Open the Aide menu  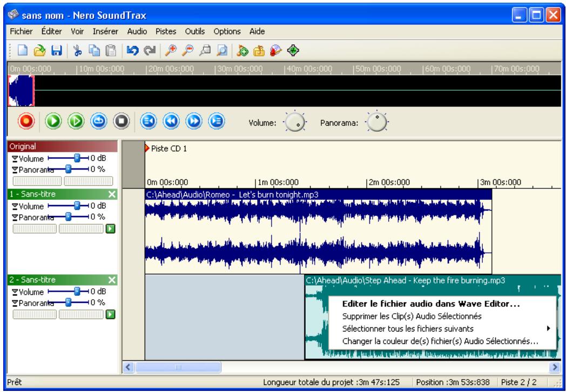tap(258, 31)
